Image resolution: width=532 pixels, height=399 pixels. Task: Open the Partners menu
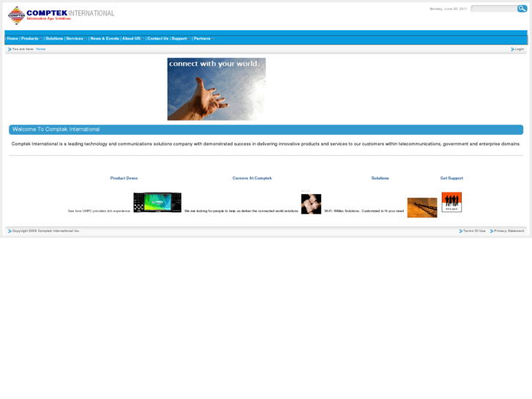pyautogui.click(x=202, y=39)
